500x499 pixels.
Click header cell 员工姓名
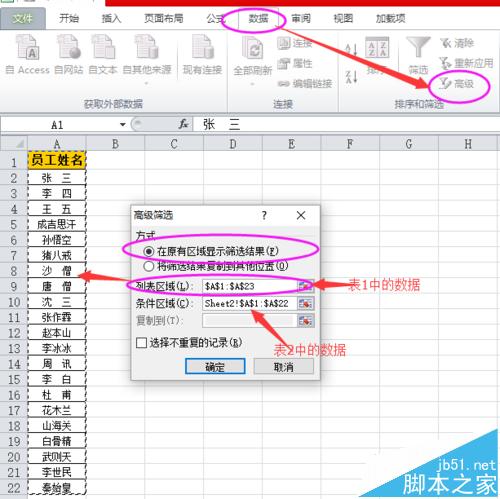(x=57, y=160)
